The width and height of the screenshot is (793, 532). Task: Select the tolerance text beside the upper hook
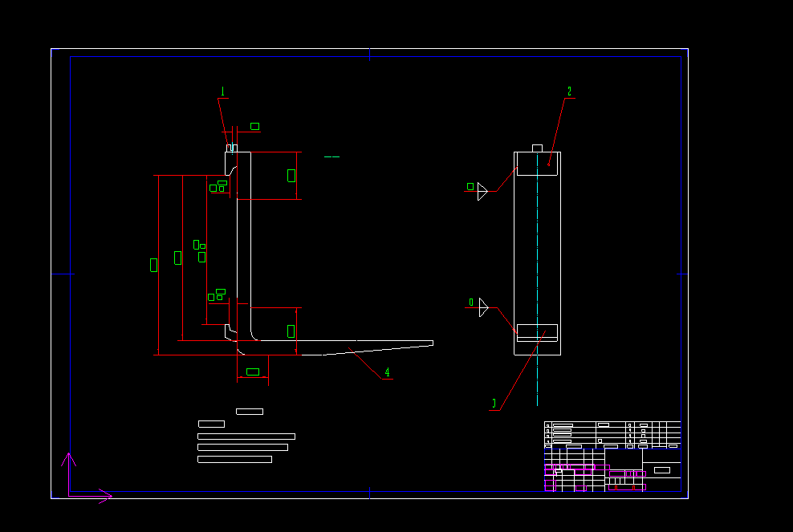click(218, 186)
